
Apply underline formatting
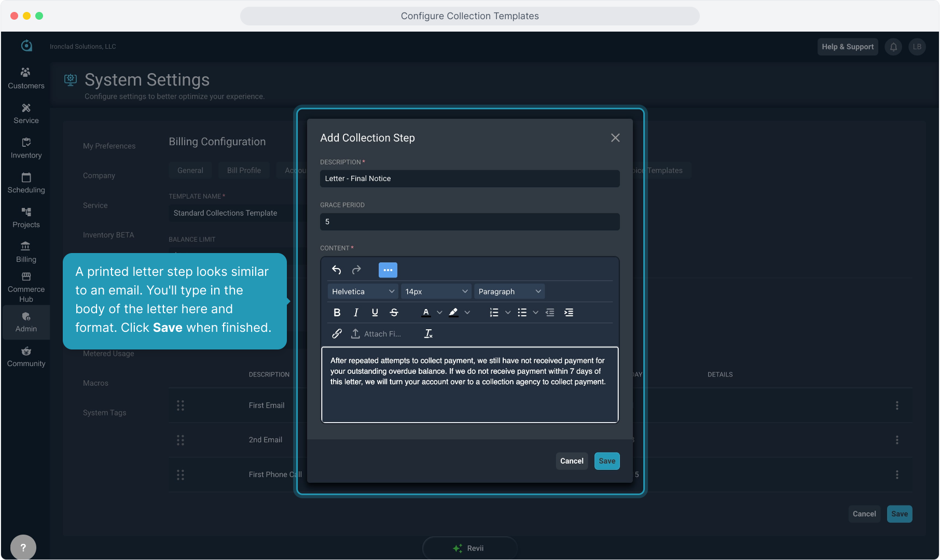pyautogui.click(x=375, y=312)
